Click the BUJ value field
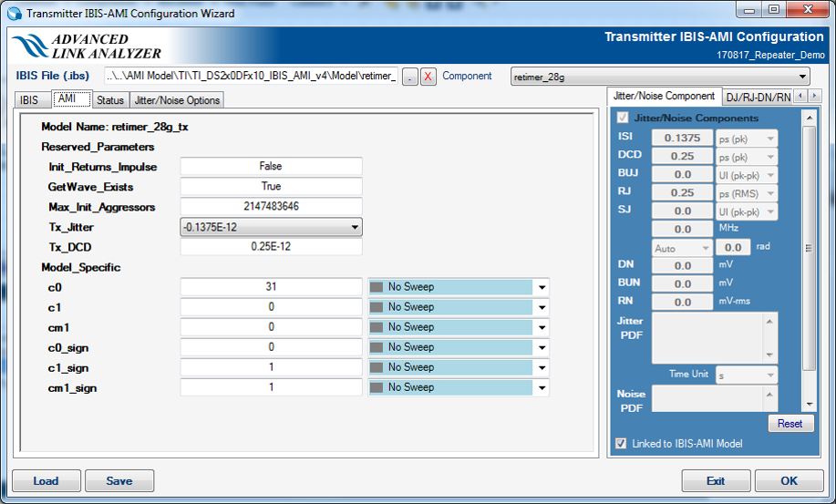Viewport: 836px width, 504px height. pyautogui.click(x=682, y=174)
